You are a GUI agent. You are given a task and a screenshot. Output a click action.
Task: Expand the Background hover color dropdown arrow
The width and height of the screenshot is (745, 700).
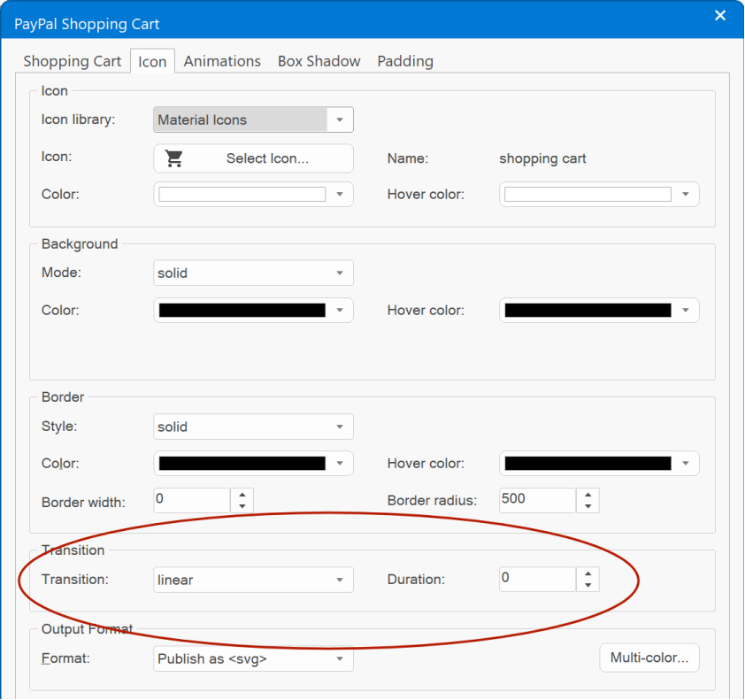coord(686,311)
